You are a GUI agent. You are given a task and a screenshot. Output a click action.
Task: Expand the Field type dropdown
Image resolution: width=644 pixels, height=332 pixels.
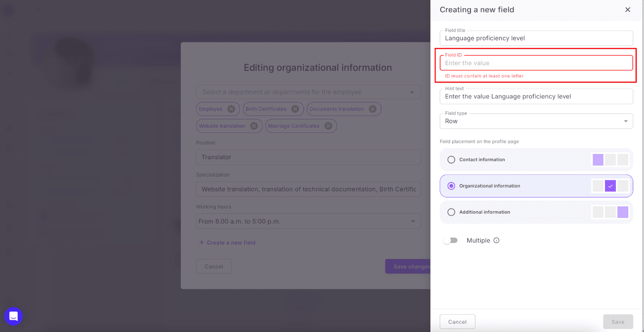(x=625, y=121)
